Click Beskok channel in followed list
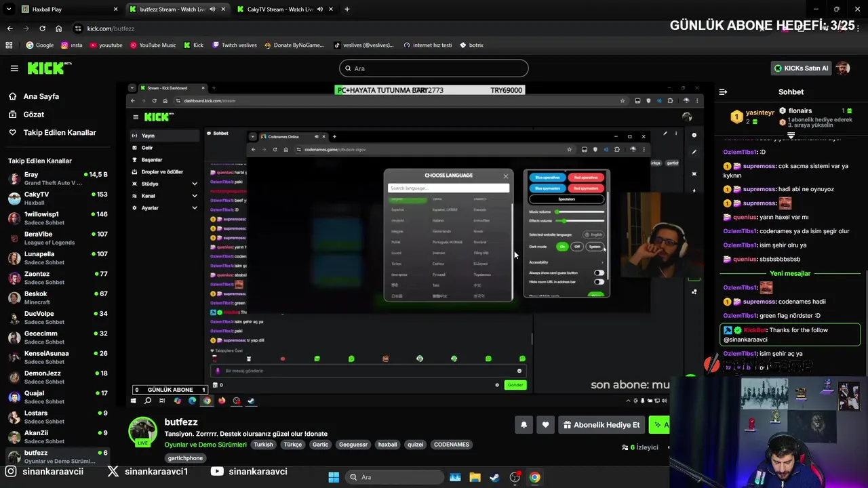868x488 pixels. click(58, 298)
